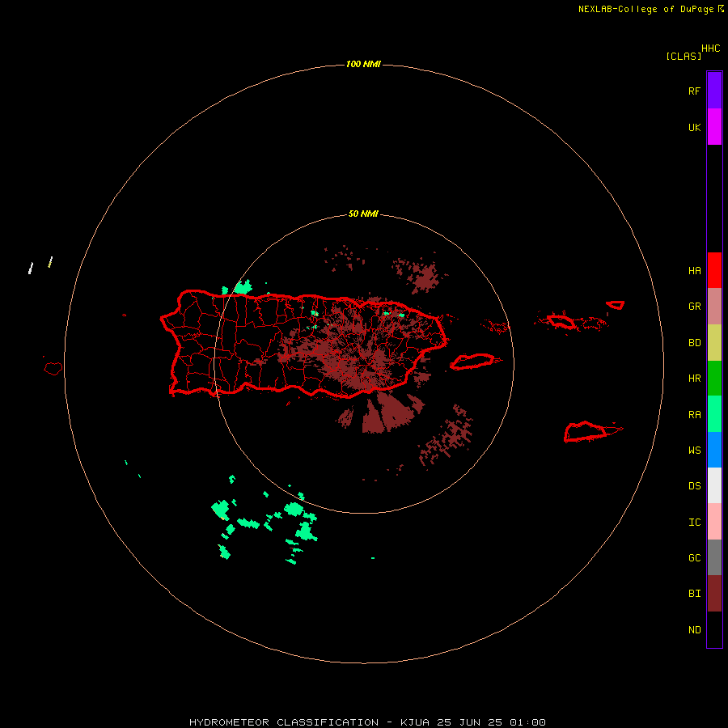Click the RF purple legend swatch
This screenshot has width=728, height=728.
coord(714,91)
